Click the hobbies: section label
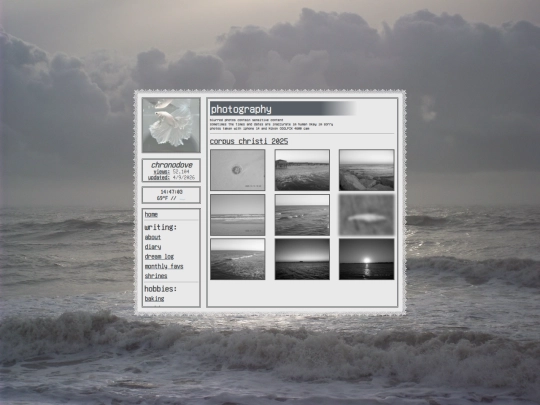The height and width of the screenshot is (405, 540). coord(160,289)
